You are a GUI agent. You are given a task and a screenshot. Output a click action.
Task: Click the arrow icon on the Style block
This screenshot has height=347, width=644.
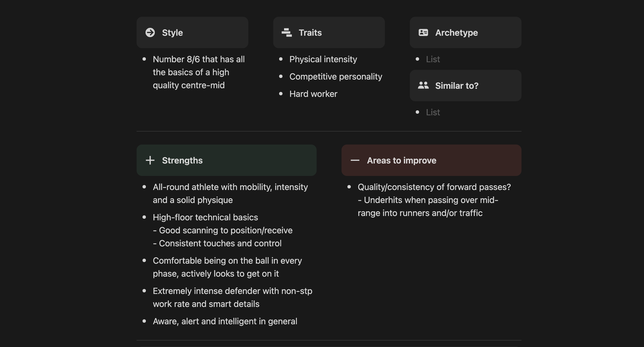tap(150, 32)
